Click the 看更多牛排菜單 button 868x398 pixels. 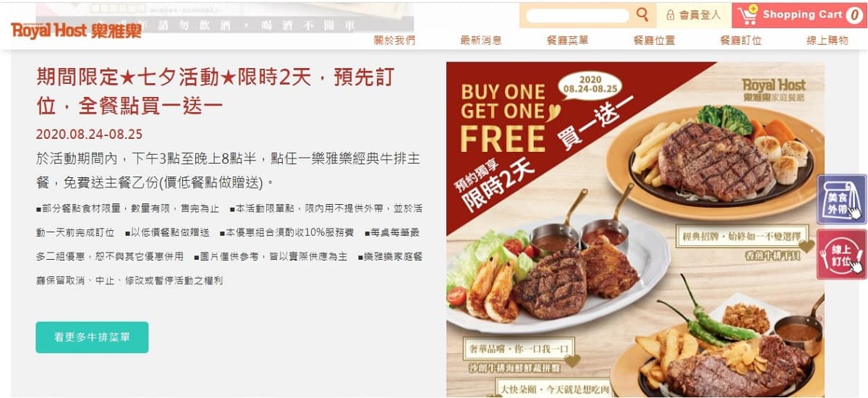(92, 337)
